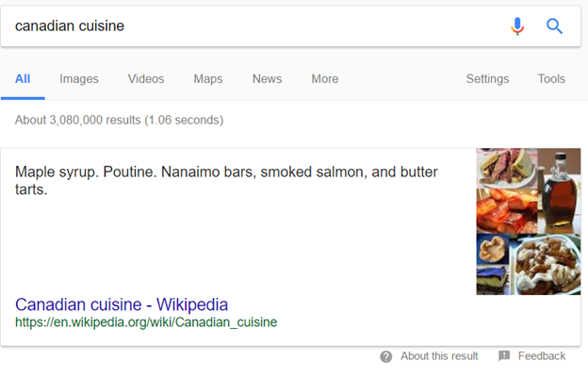
Task: Open the Videos tab
Action: tap(146, 79)
